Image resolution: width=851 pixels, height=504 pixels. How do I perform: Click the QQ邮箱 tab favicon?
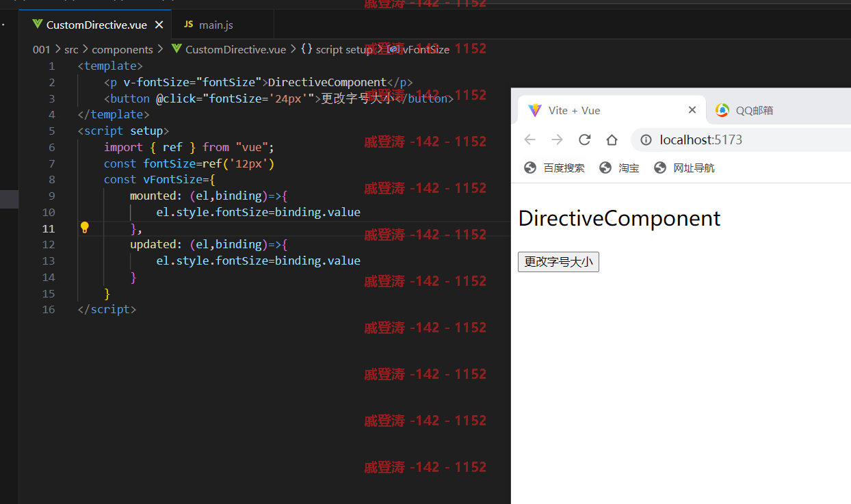click(x=722, y=110)
